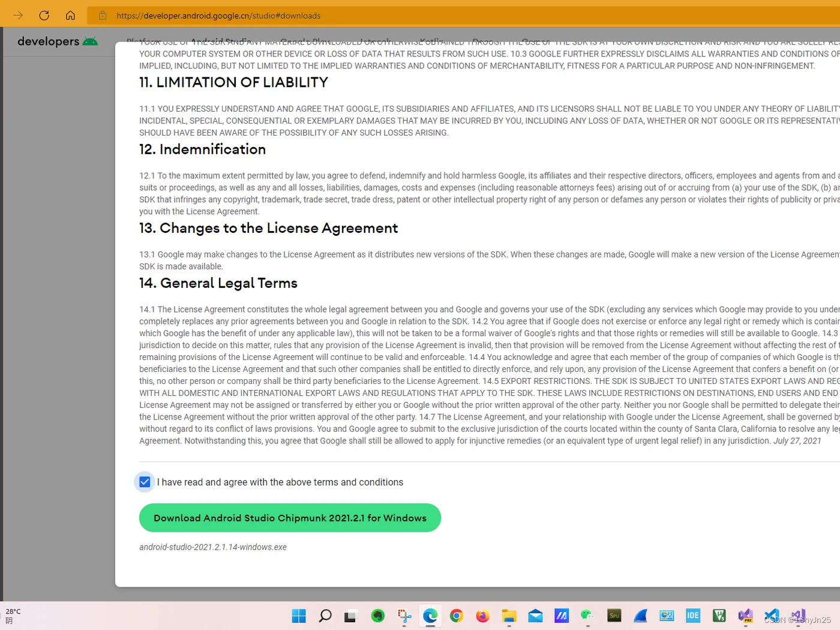Image resolution: width=840 pixels, height=630 pixels.
Task: Uncheck the agree to terms checkbox
Action: tap(145, 482)
